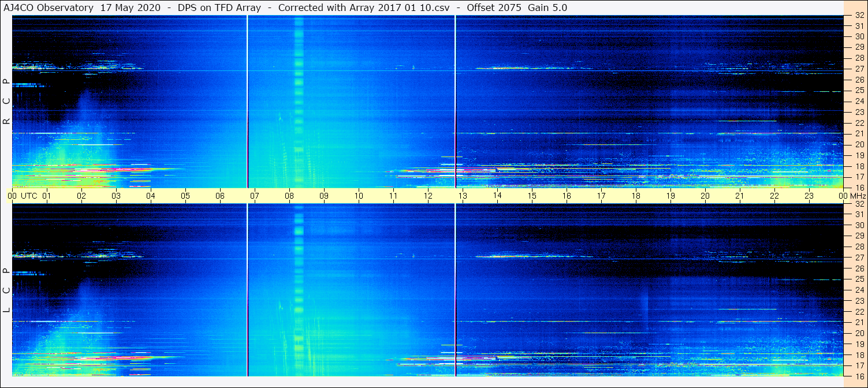
Task: Click 21 MHz label on RCP frequency scale
Action: point(859,133)
